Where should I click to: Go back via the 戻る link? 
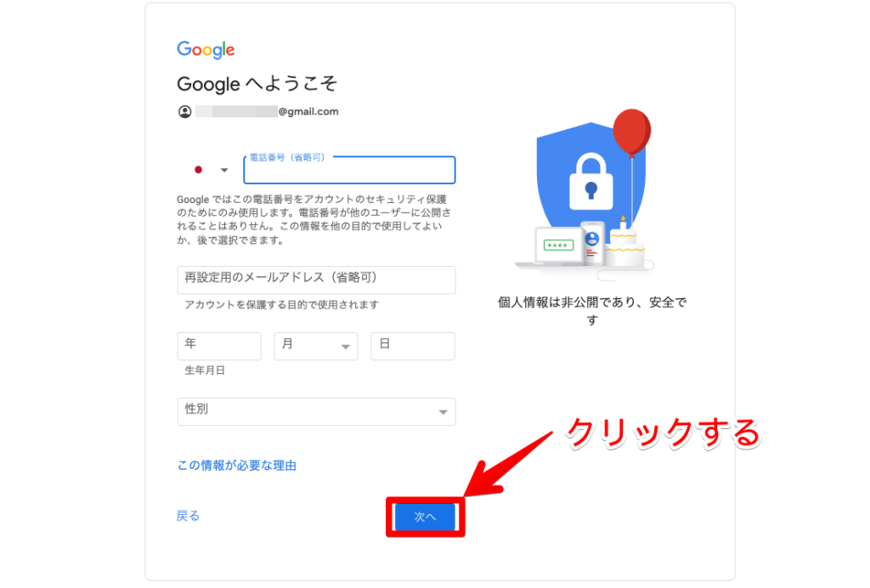point(188,516)
